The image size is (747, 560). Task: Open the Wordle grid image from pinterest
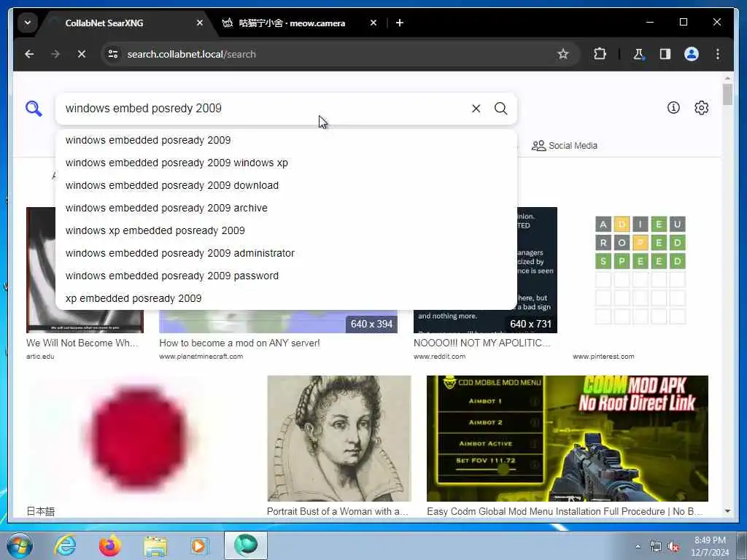coord(640,270)
